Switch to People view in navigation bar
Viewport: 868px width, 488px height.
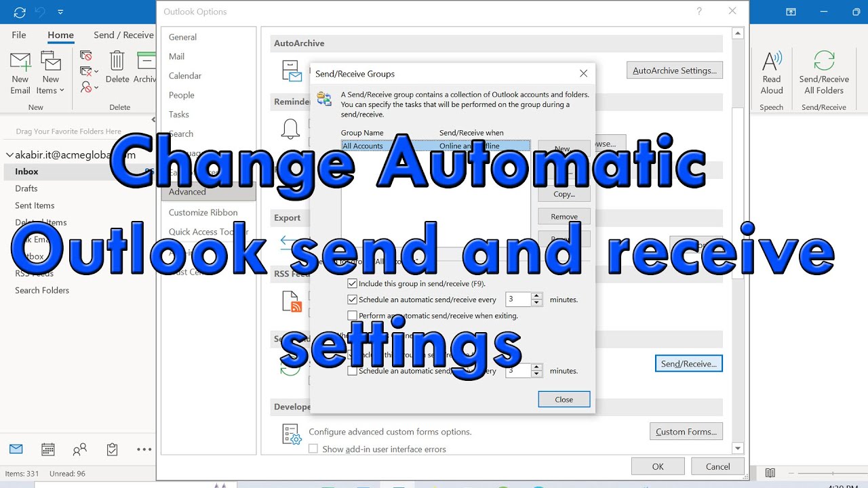click(79, 449)
